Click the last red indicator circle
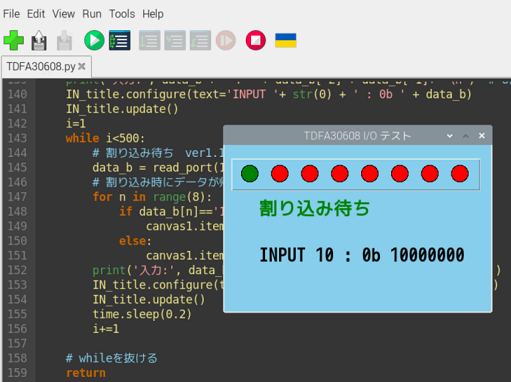 (460, 174)
